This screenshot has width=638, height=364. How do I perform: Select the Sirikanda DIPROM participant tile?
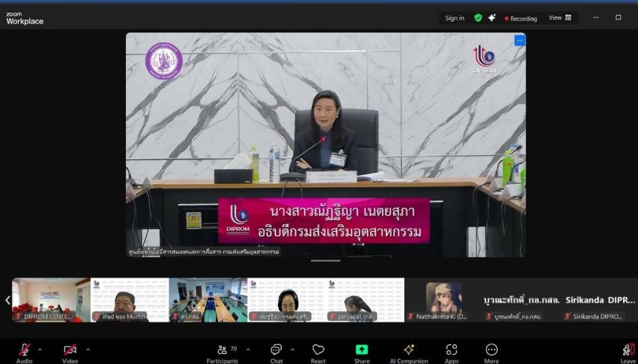(x=600, y=300)
